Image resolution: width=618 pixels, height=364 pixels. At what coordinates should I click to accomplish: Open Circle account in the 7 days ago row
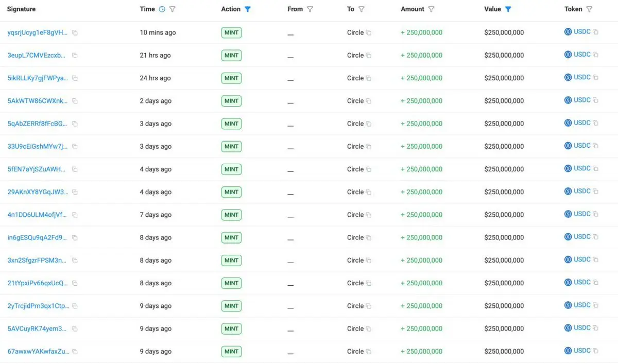[x=355, y=215]
